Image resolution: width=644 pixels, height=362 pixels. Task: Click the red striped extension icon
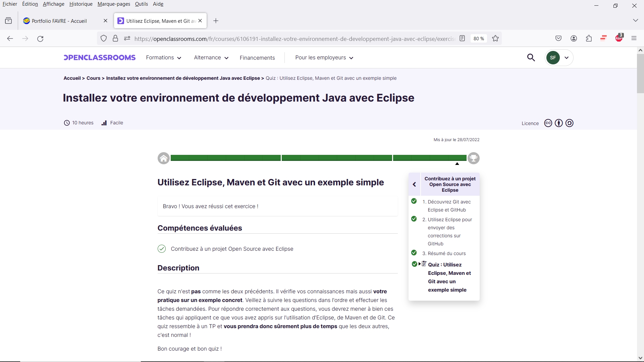click(604, 38)
